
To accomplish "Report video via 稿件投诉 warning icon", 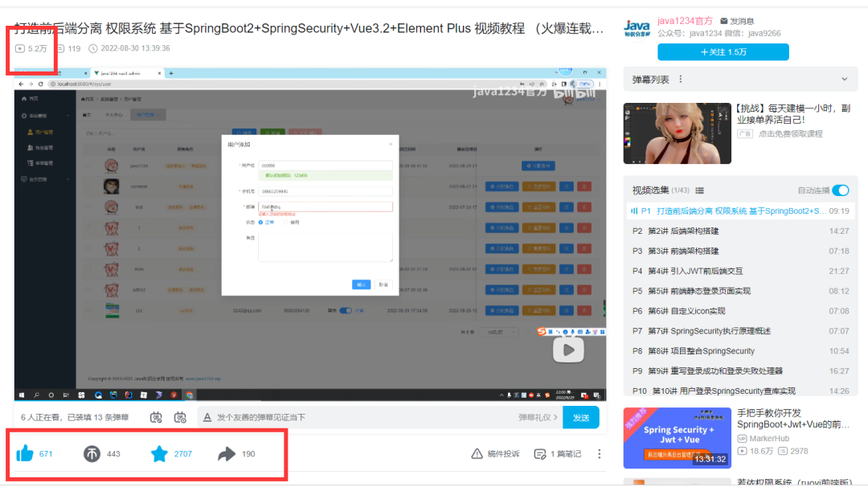I will (x=477, y=454).
